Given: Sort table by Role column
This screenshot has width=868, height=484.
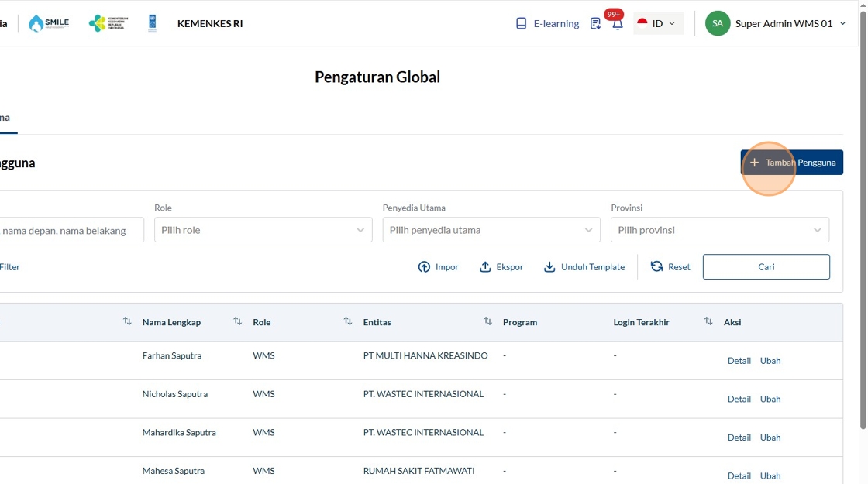Looking at the screenshot, I should click(348, 321).
